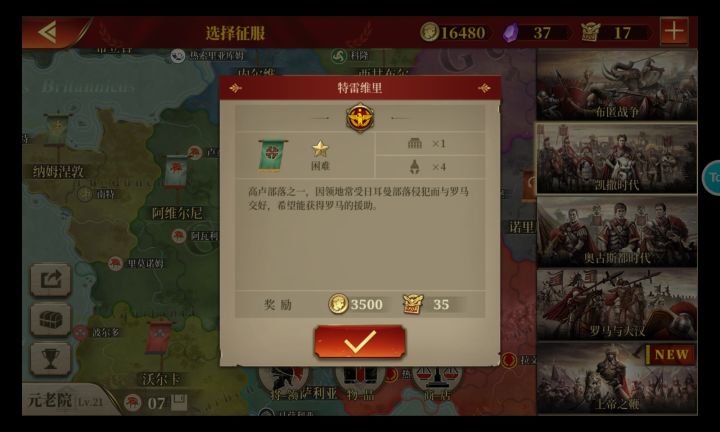The width and height of the screenshot is (720, 432).
Task: Tap the share arrow icon
Action: (51, 279)
